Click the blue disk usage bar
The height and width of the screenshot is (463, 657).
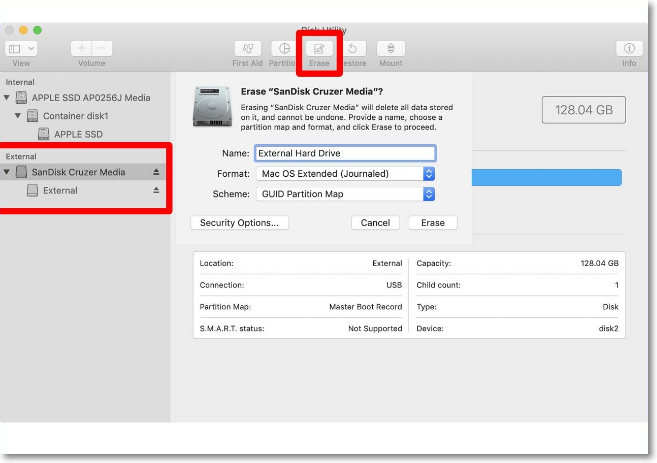[x=546, y=177]
